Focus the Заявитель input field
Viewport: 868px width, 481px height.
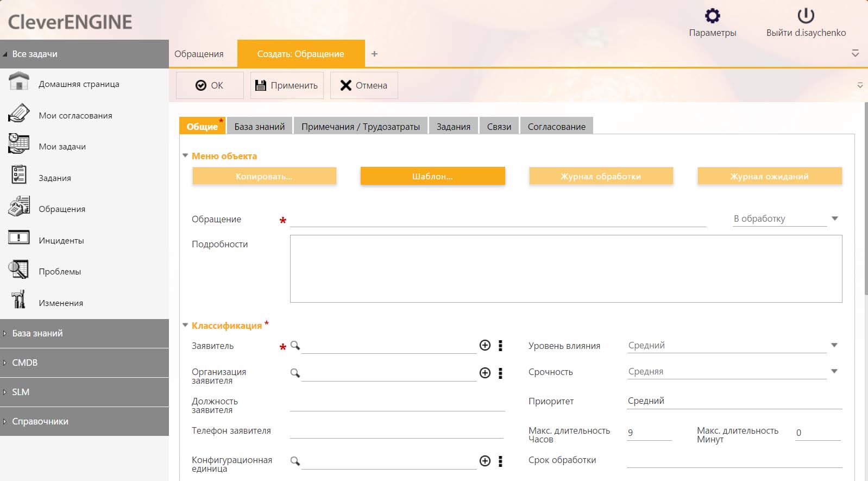click(x=389, y=346)
